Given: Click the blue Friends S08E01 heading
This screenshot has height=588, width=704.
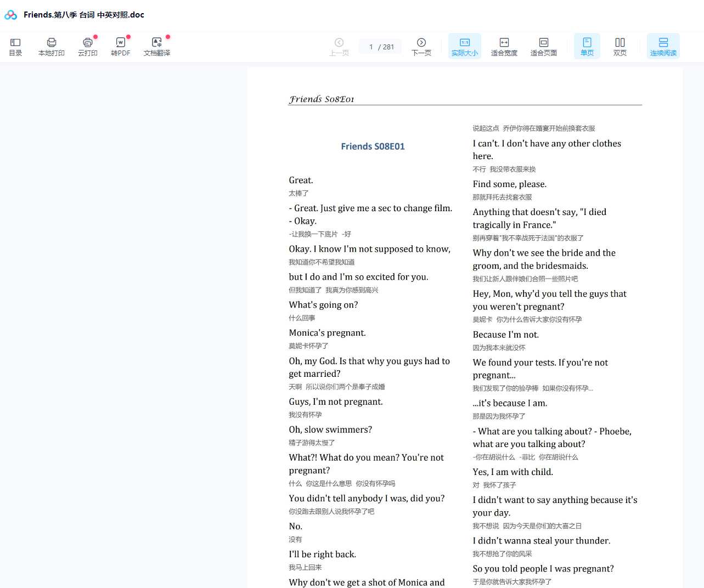Looking at the screenshot, I should 373,146.
